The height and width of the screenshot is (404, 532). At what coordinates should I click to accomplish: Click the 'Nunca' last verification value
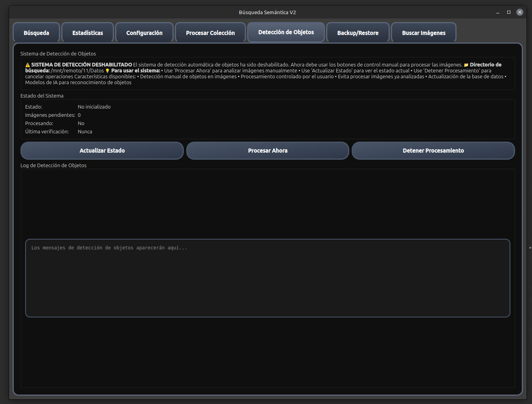85,132
